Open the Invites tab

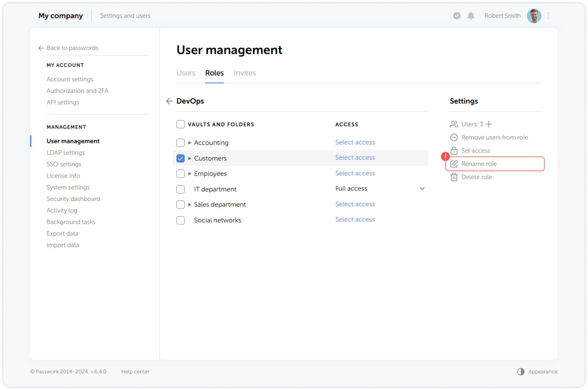tap(245, 73)
